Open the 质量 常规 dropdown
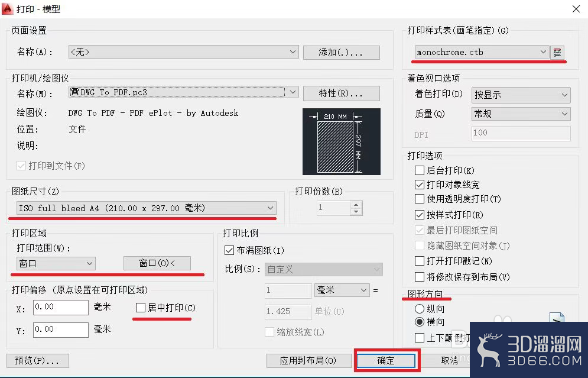 coord(521,114)
